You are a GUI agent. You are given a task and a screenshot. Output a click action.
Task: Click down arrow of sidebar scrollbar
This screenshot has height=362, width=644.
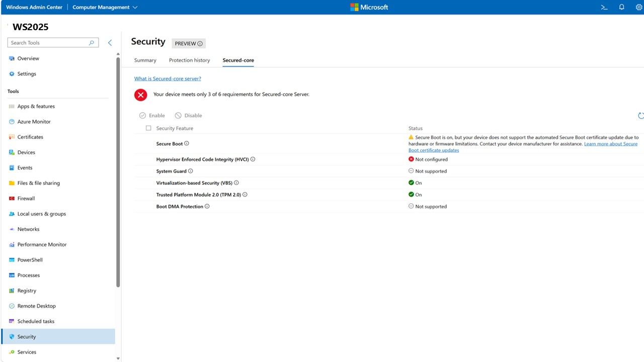click(x=118, y=358)
